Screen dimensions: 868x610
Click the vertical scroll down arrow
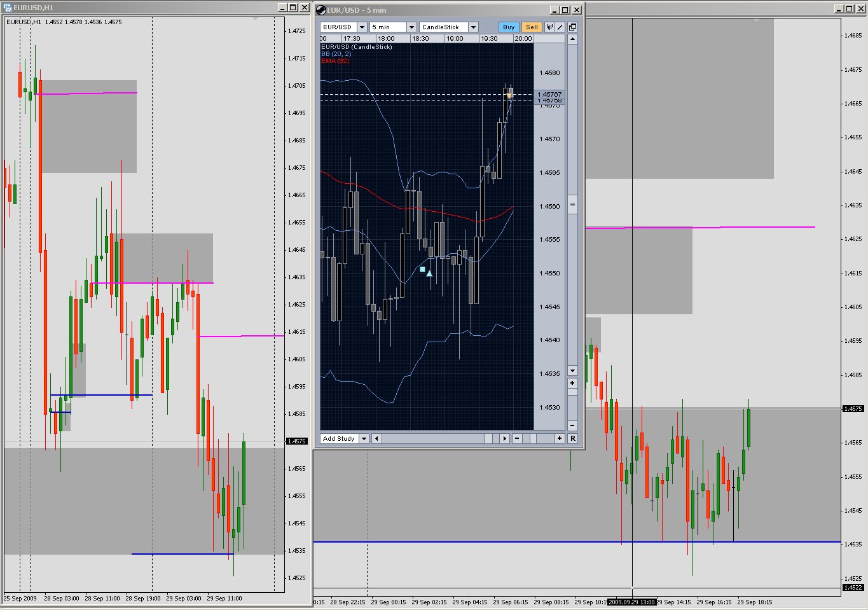click(572, 370)
